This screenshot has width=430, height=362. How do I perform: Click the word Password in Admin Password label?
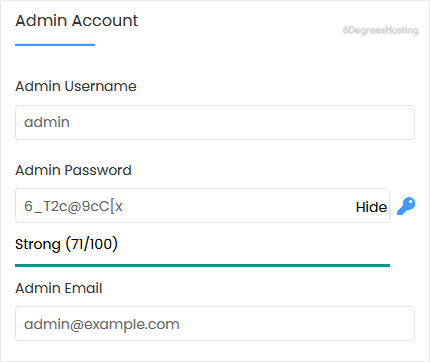(x=98, y=170)
